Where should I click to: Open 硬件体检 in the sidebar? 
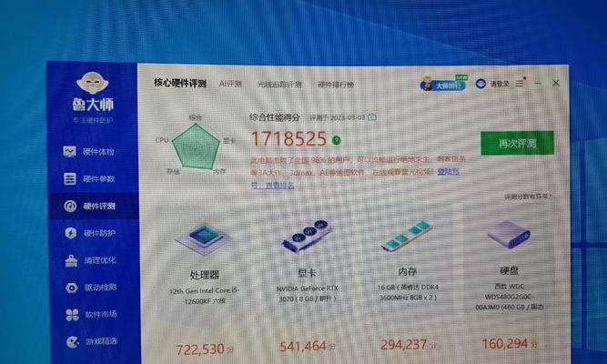pos(89,151)
